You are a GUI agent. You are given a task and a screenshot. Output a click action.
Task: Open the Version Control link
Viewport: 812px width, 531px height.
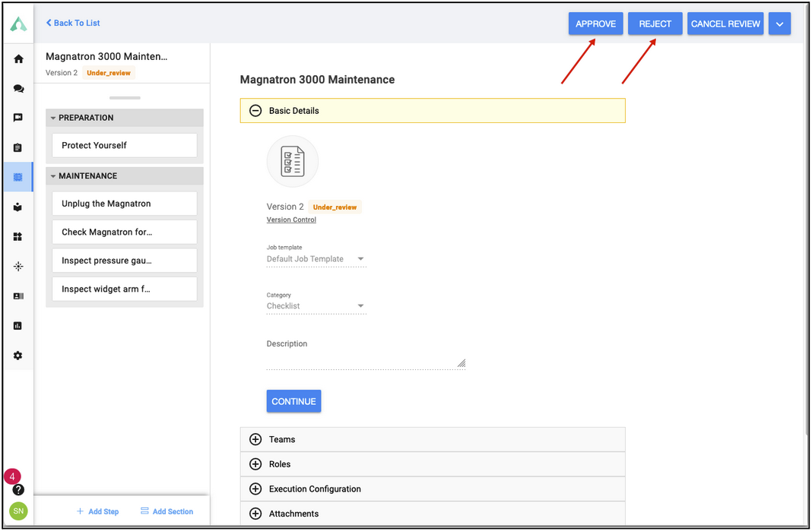[x=291, y=220]
